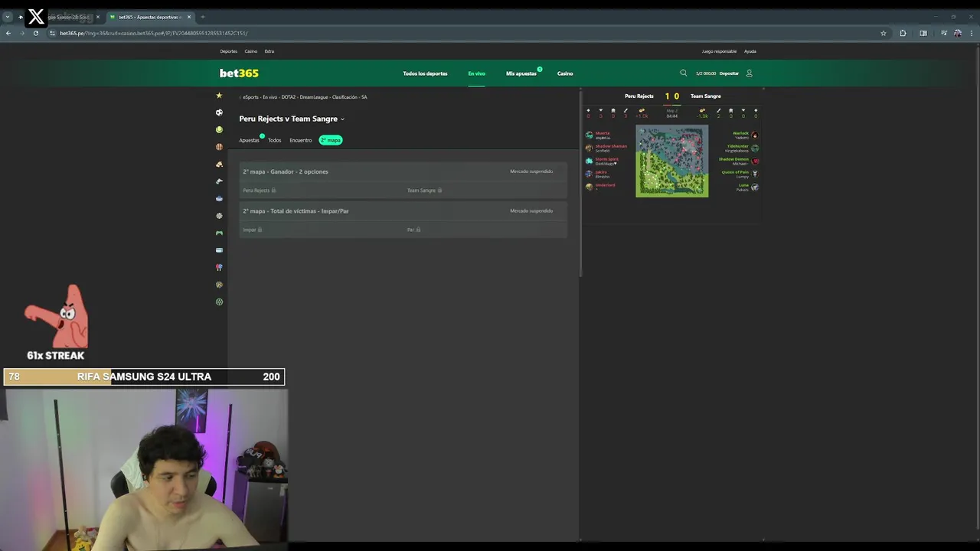Viewport: 980px width, 551px height.
Task: Select the blue card sport icon
Action: tap(219, 250)
